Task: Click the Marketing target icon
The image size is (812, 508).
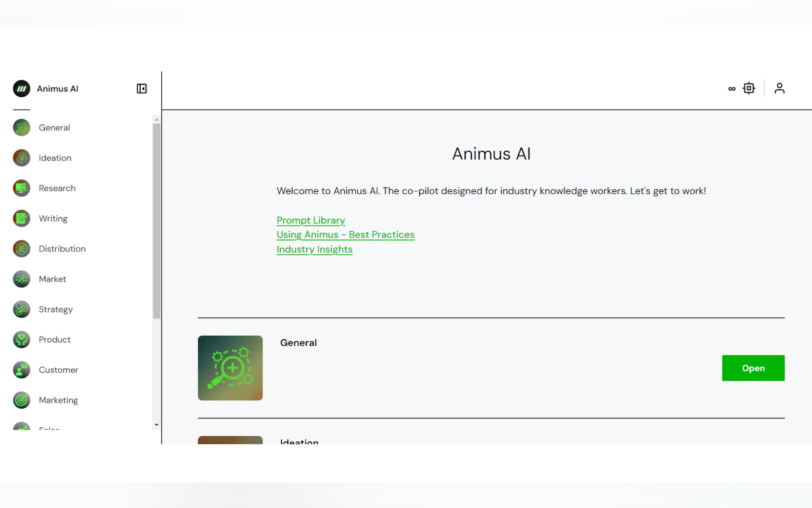Action: (21, 400)
